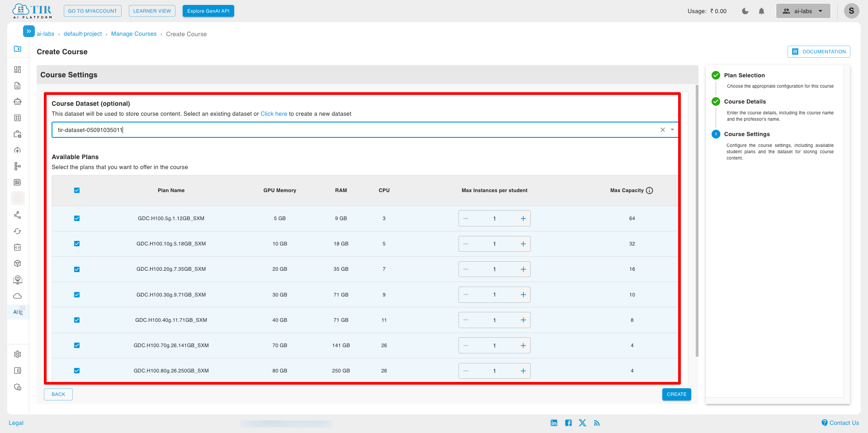Open the LinkedIn footer icon
This screenshot has height=433, width=868.
pos(554,423)
